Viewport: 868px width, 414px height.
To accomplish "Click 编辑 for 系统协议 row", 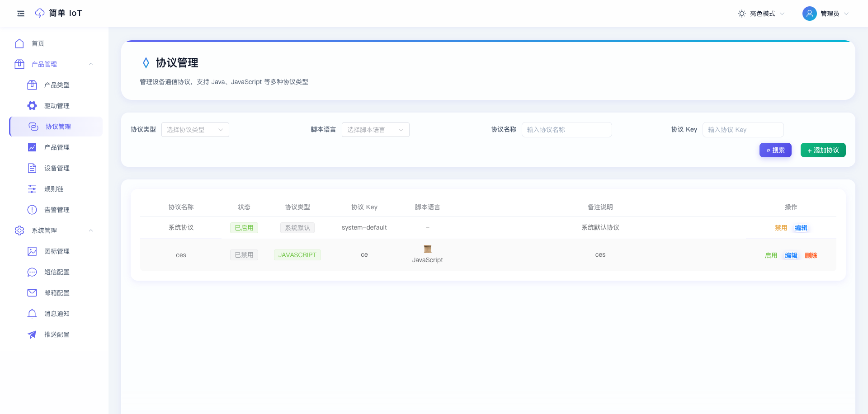I will [801, 228].
